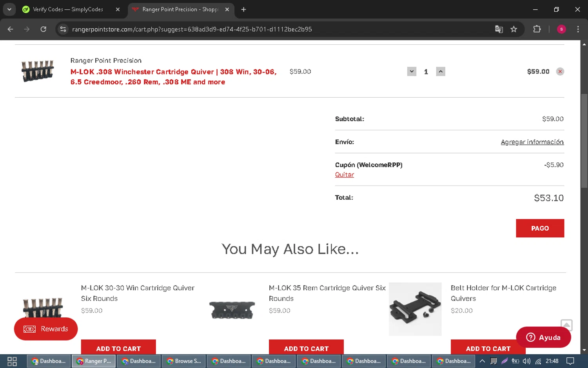Open the notification center icon
The height and width of the screenshot is (368, 588).
[570, 361]
